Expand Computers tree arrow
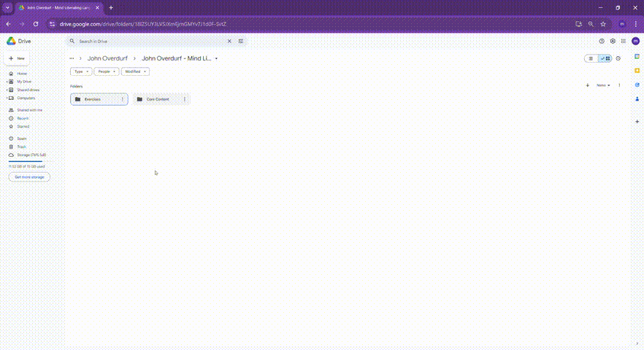Viewport: 644px width, 350px height. 7,98
